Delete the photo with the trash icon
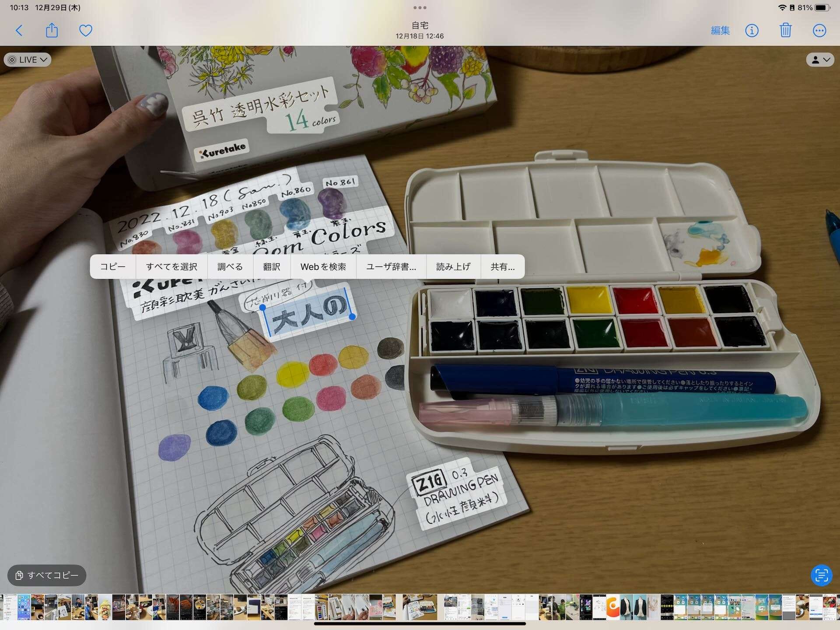This screenshot has height=630, width=840. [786, 30]
